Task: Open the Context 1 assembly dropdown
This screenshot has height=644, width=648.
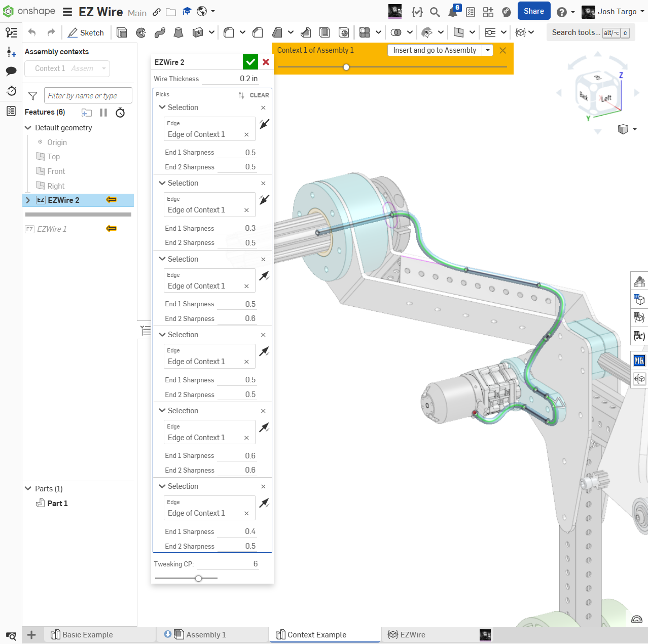Action: tap(67, 68)
